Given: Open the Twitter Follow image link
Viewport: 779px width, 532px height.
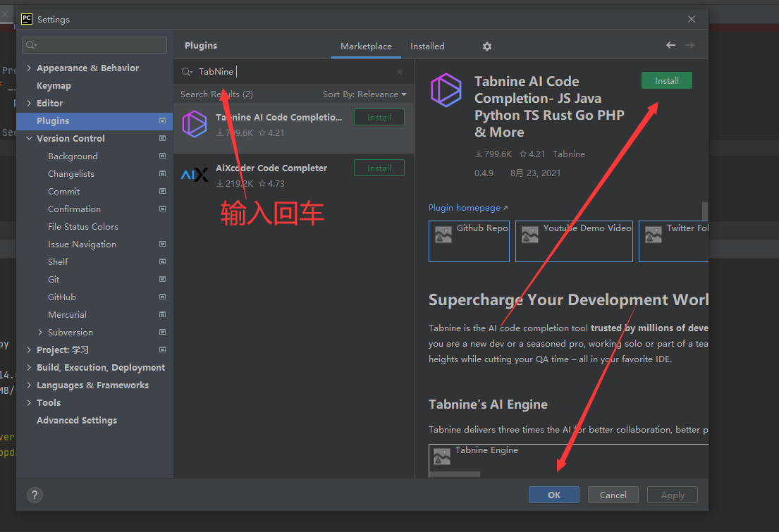Looking at the screenshot, I should (674, 241).
